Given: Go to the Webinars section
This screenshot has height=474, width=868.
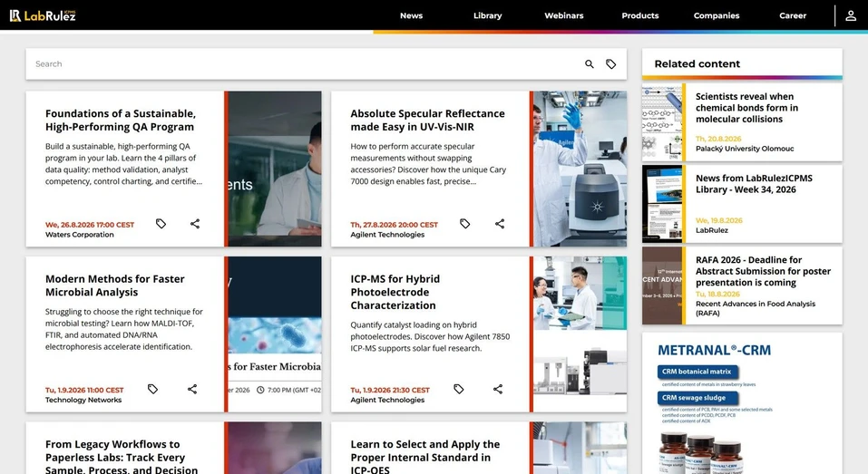Looking at the screenshot, I should (x=564, y=15).
